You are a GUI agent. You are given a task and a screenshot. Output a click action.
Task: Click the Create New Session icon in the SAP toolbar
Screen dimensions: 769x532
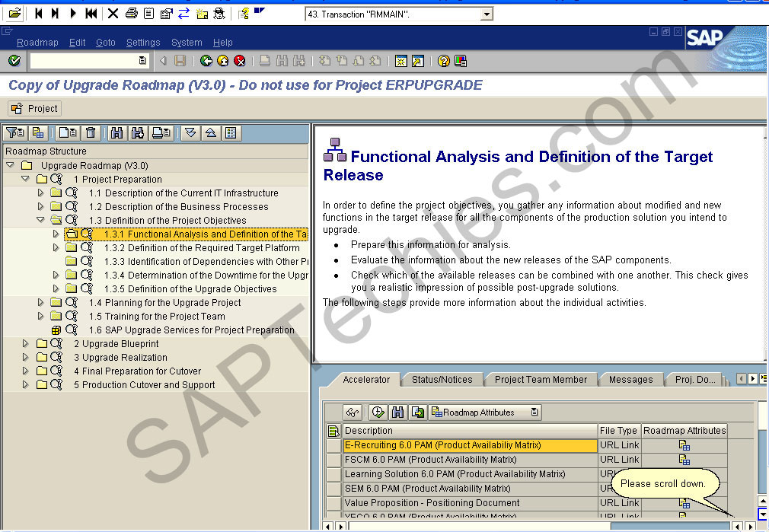coord(400,61)
